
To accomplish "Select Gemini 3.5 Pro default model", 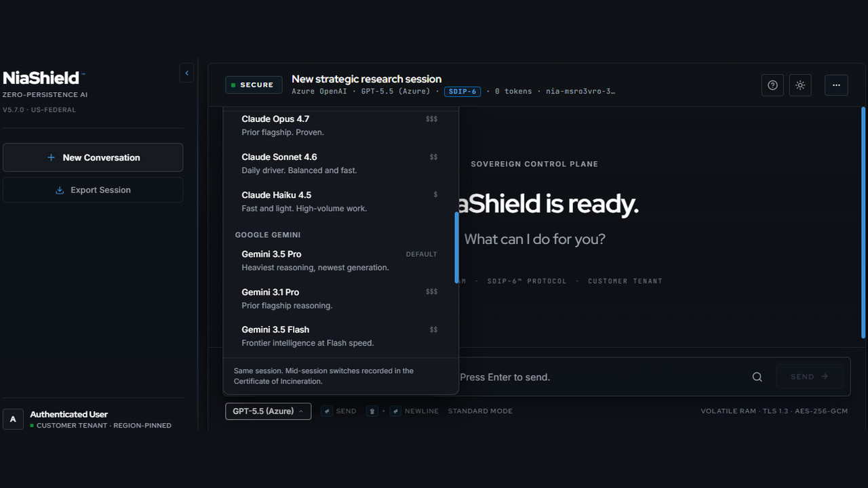I will pyautogui.click(x=340, y=260).
